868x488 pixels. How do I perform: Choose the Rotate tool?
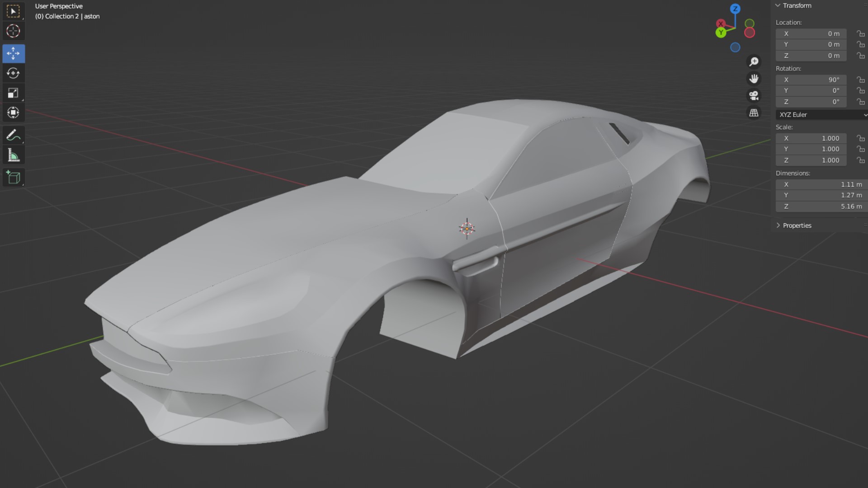point(13,73)
